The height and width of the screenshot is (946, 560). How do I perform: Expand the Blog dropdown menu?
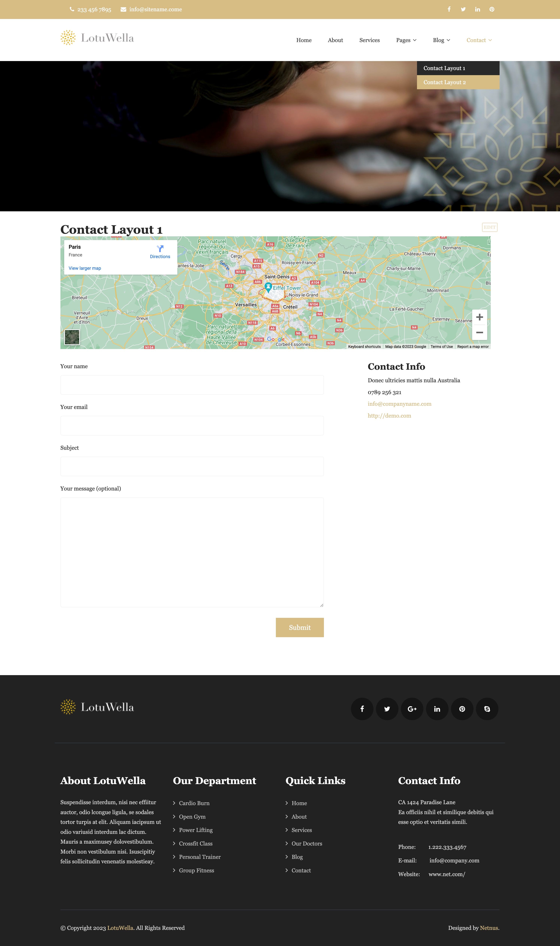click(x=441, y=40)
